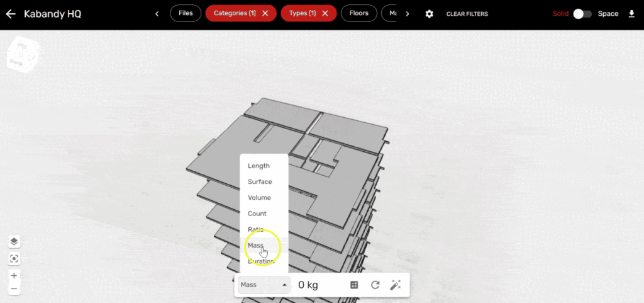Select Volume from the measurement list
The image size is (644, 303).
coord(259,198)
